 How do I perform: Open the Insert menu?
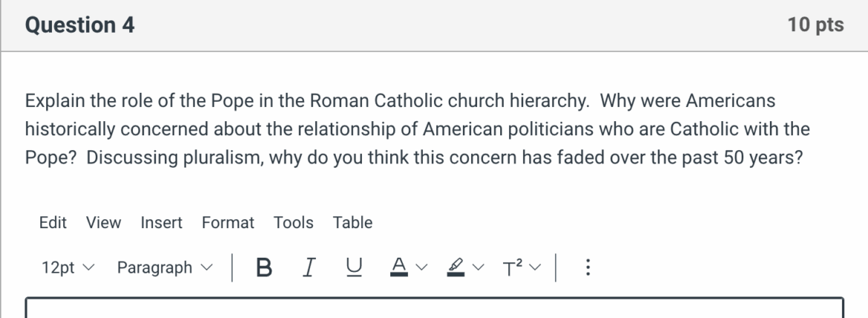[x=162, y=222]
